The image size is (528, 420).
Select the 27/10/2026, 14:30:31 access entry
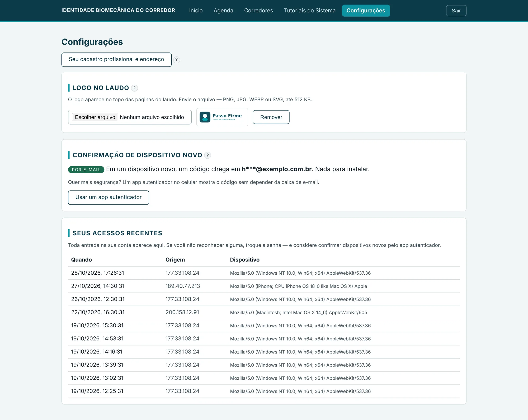264,286
